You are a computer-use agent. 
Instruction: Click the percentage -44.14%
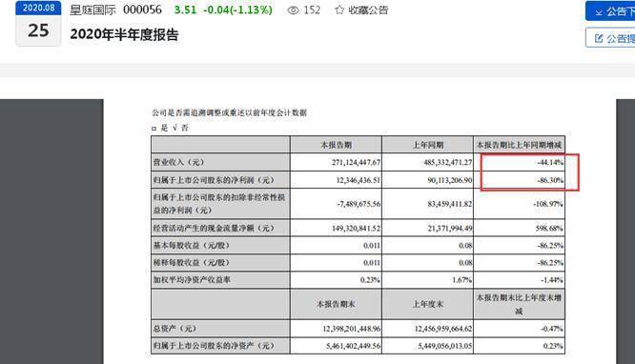coord(550,163)
